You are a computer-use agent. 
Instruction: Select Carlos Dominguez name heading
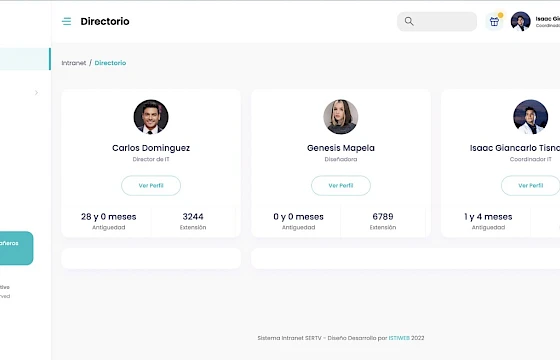[151, 148]
